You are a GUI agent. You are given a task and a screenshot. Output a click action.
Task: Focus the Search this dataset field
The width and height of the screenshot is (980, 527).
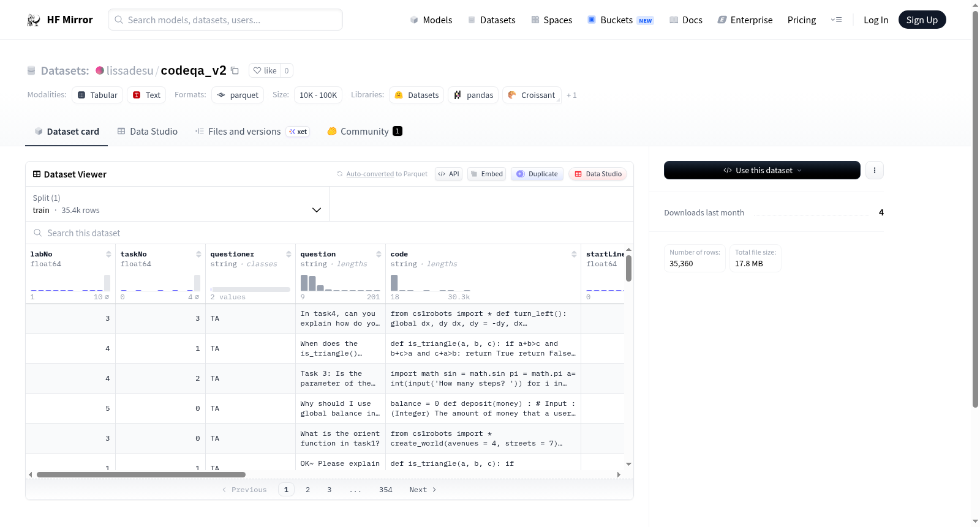coord(330,233)
